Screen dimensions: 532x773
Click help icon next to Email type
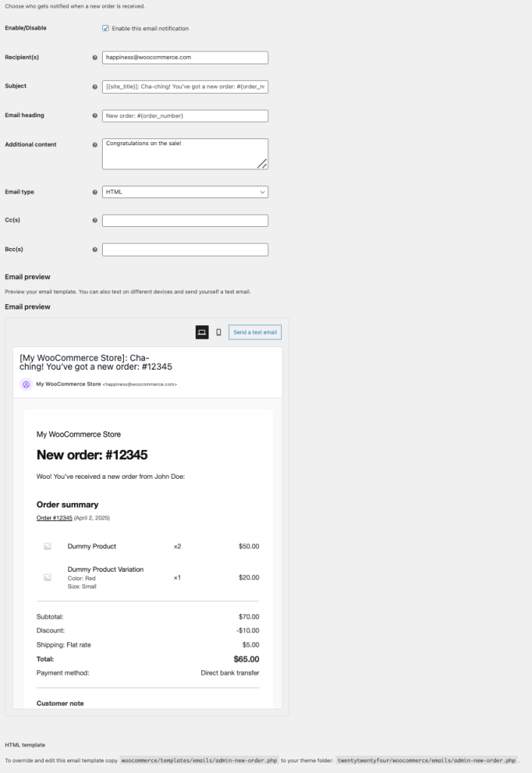coord(94,192)
